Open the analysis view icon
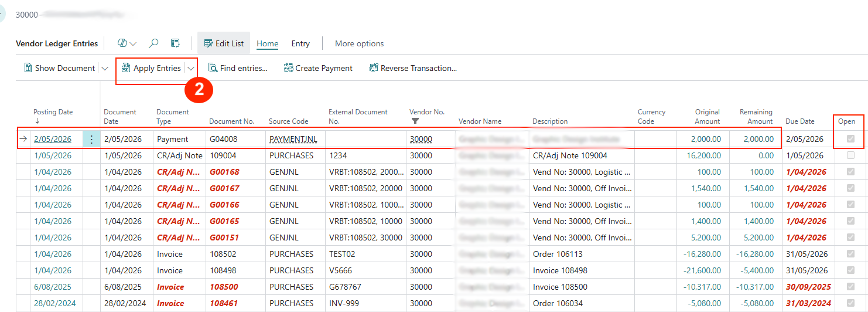868x312 pixels. (x=175, y=43)
